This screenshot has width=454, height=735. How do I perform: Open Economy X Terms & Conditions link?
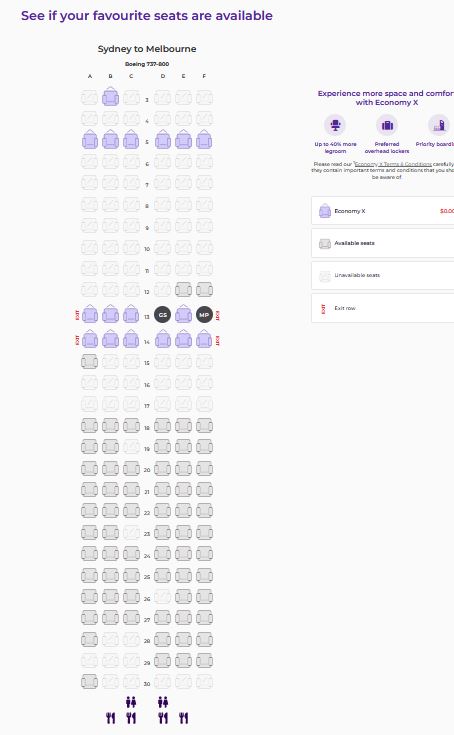(393, 164)
